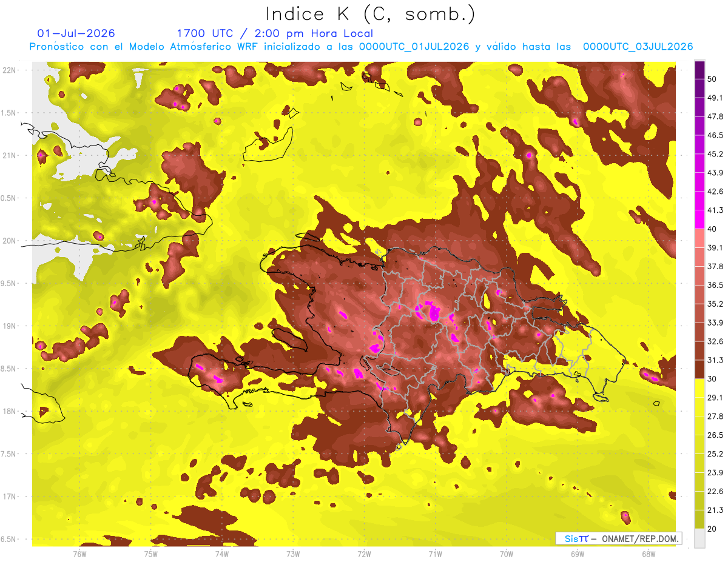Click the 73W longitude label

293,554
